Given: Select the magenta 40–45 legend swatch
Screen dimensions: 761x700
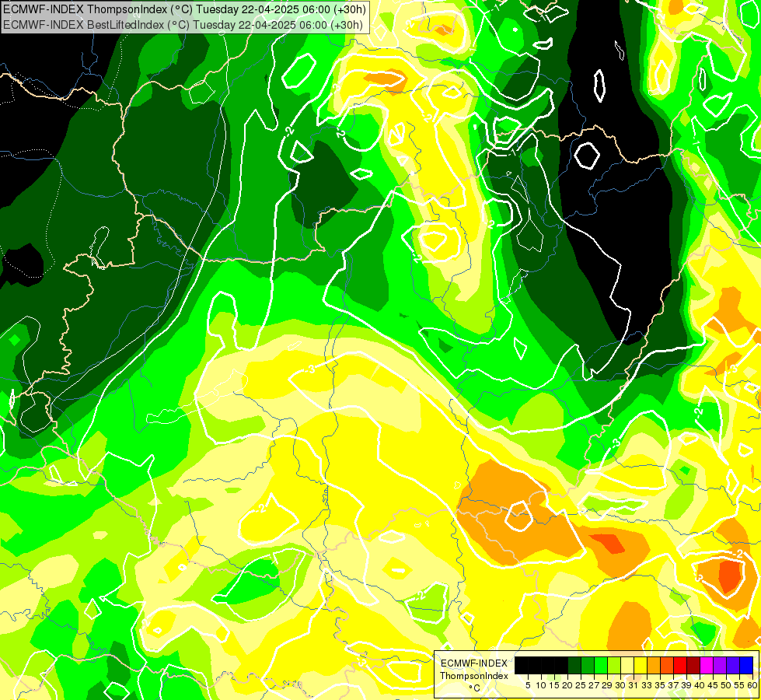Looking at the screenshot, I should pyautogui.click(x=706, y=665).
